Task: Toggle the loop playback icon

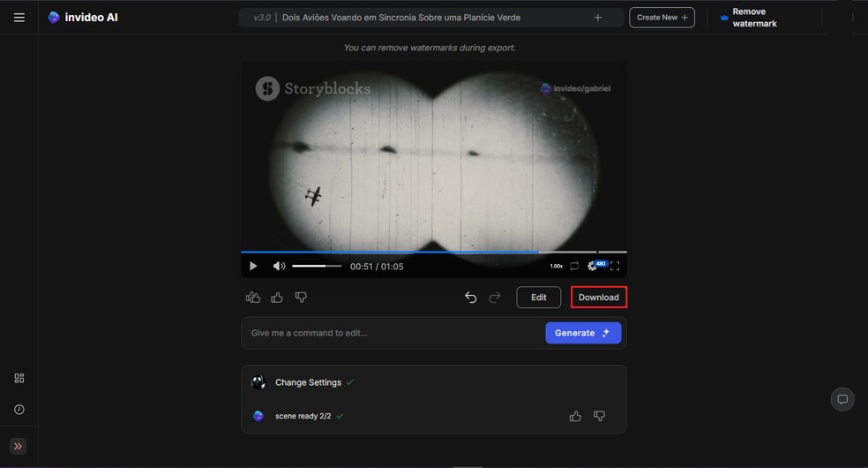Action: click(x=574, y=267)
